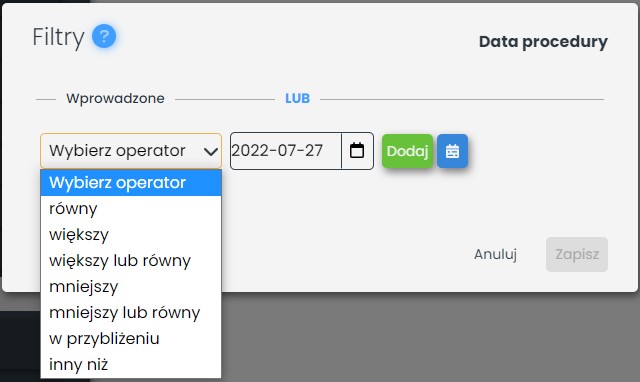Select the highlighted 'Wybierz operator' placeholder option

click(x=131, y=182)
